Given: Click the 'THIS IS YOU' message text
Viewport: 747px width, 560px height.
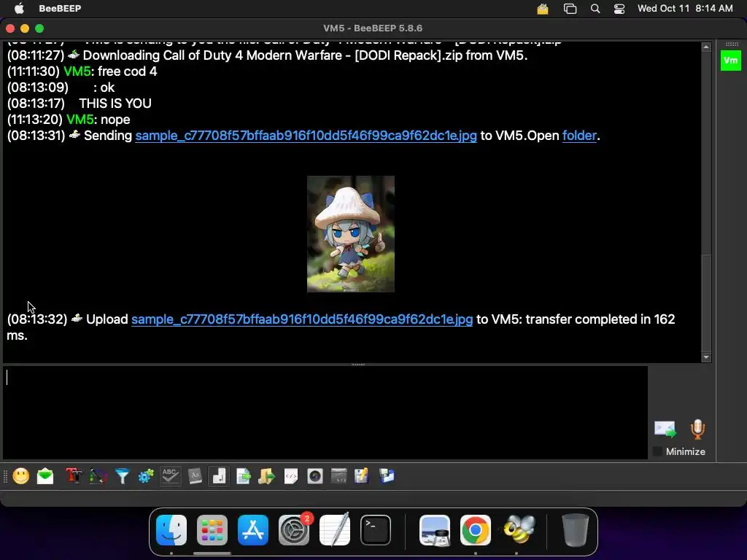Looking at the screenshot, I should pos(115,104).
